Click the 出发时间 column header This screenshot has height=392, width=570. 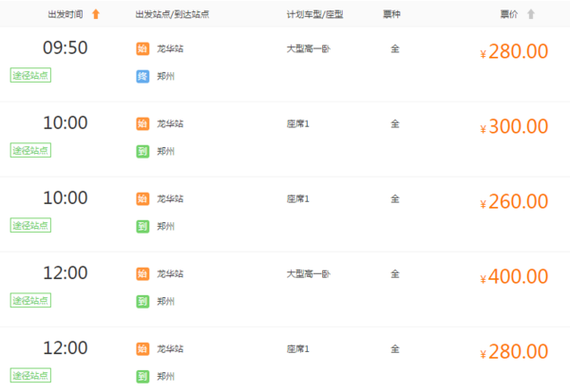[x=65, y=14]
